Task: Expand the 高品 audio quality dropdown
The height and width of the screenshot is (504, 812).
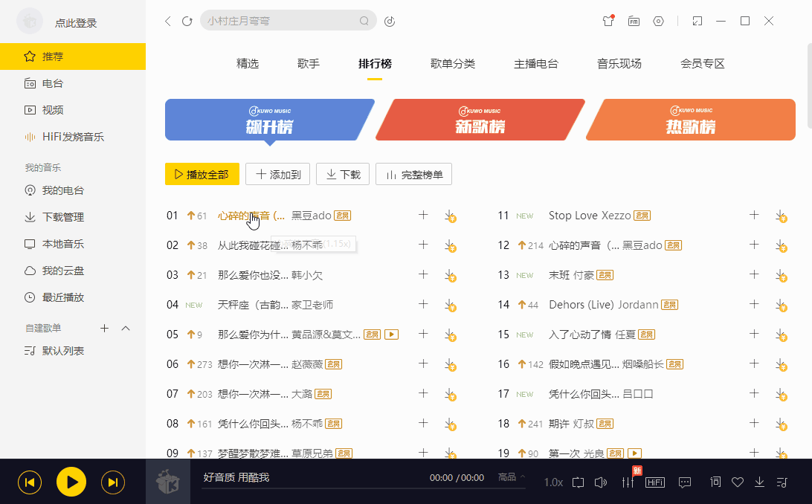Action: point(512,477)
